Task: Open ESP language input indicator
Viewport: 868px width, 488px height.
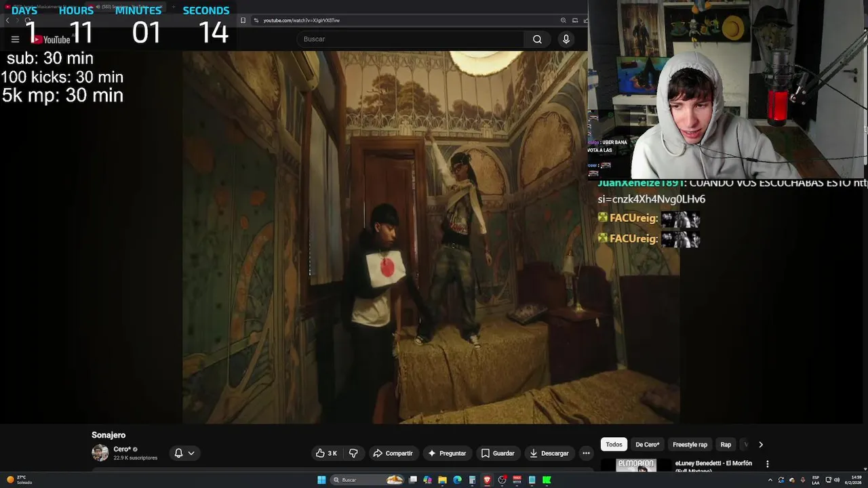Action: pyautogui.click(x=816, y=480)
